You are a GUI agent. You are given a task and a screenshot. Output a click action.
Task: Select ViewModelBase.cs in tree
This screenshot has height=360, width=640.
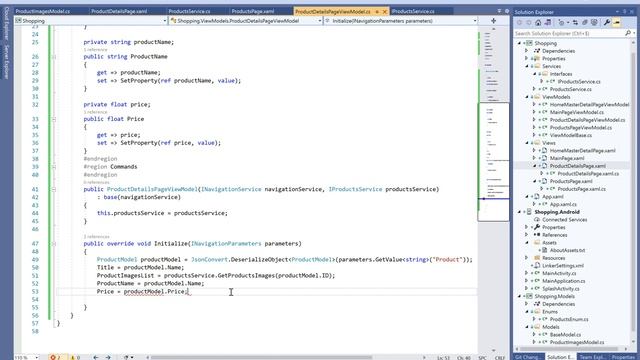tap(571, 135)
